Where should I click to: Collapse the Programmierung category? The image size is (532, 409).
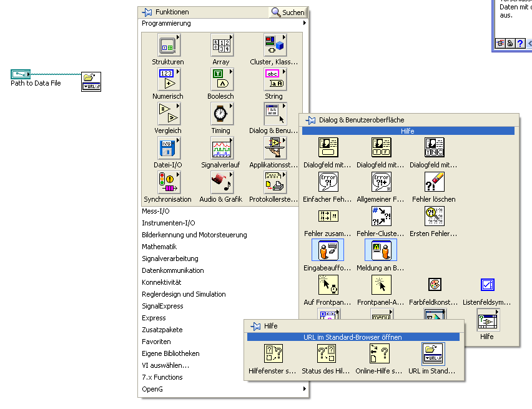tap(224, 24)
